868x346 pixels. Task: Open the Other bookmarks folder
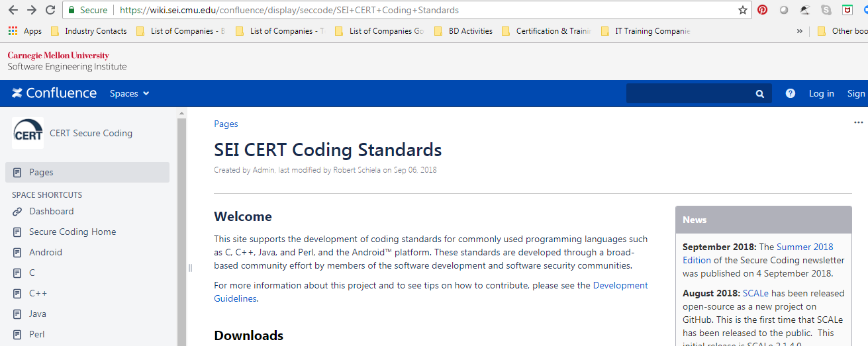[842, 30]
